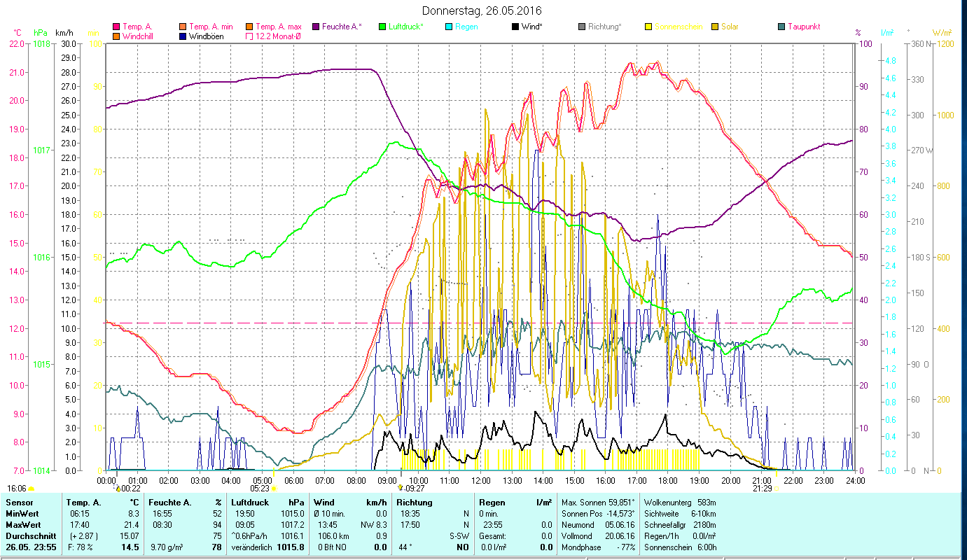The height and width of the screenshot is (560, 967).
Task: Click the current pressure value 1015.8
Action: tap(290, 547)
